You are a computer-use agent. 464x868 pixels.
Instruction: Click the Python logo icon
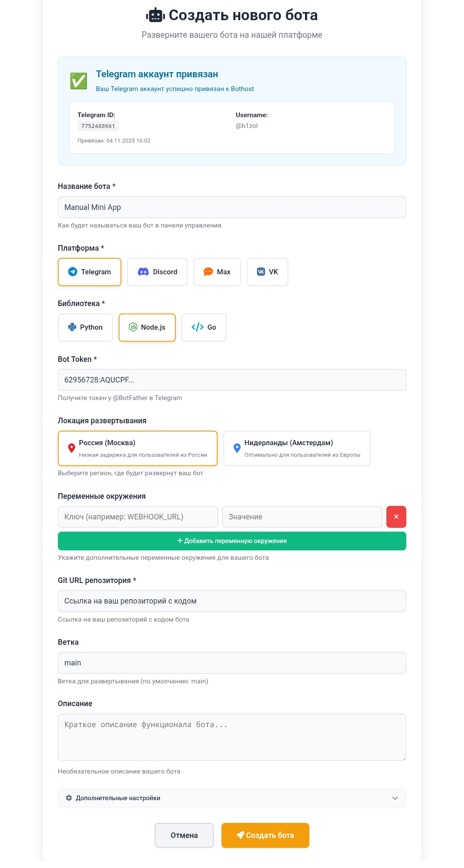tap(72, 327)
